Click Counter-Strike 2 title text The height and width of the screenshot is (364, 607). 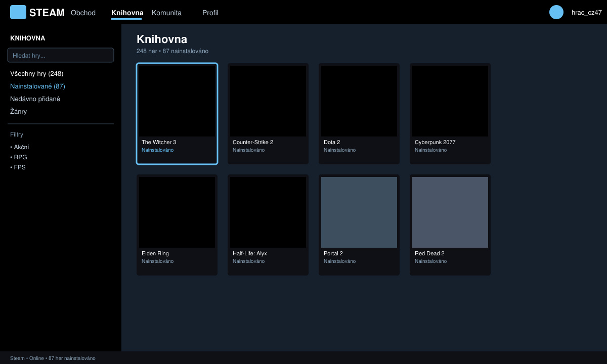click(x=253, y=143)
